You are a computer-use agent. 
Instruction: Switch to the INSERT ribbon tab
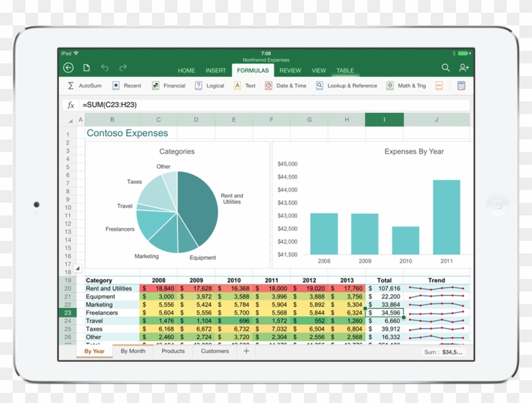tap(215, 70)
